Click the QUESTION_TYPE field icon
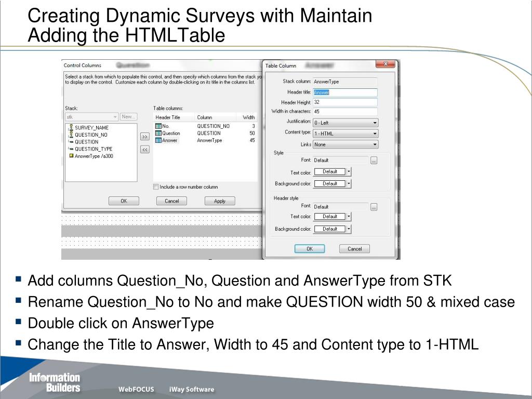The height and width of the screenshot is (399, 532). click(71, 149)
